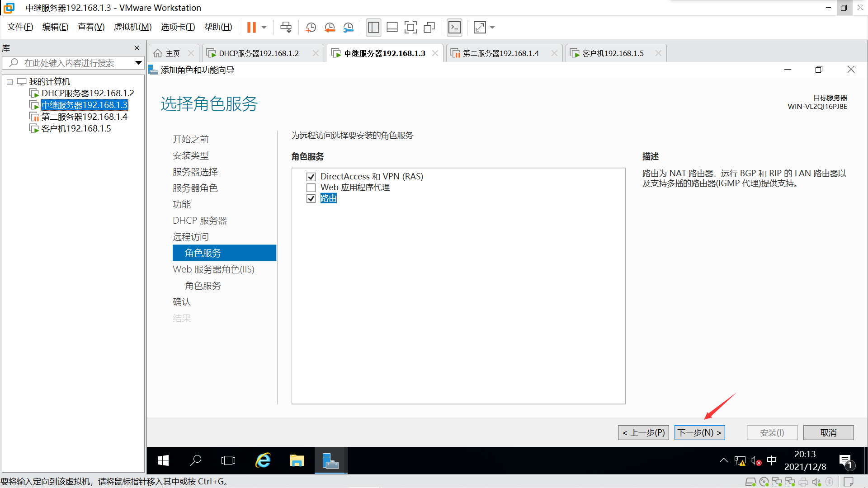
Task: Click the revert to snapshot icon
Action: click(330, 28)
